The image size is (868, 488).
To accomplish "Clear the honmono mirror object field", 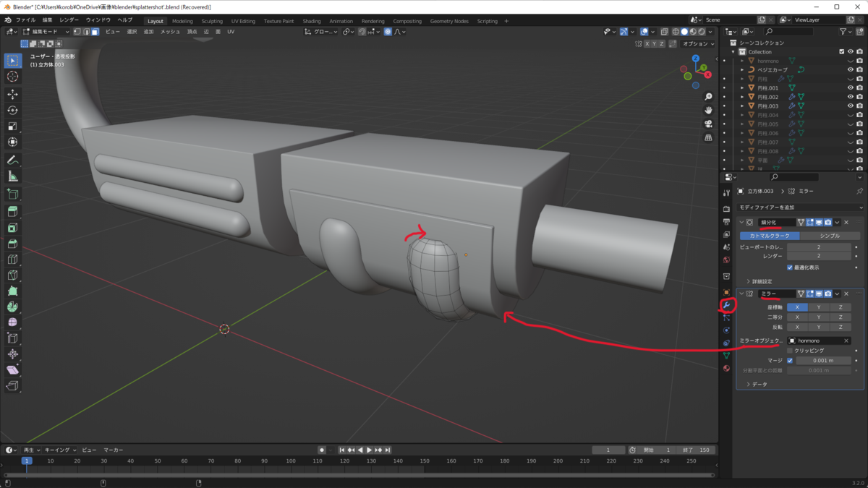I will tap(846, 341).
